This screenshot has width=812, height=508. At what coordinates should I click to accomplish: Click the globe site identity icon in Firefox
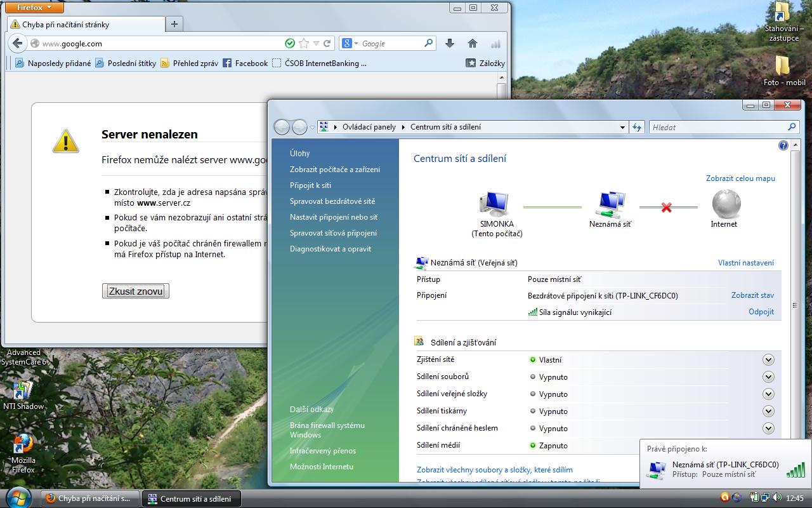pyautogui.click(x=35, y=43)
